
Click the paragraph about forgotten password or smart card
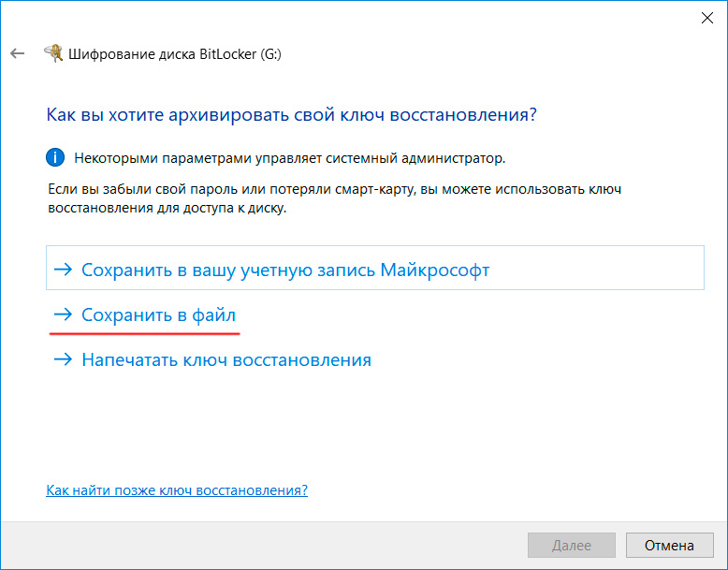(x=334, y=198)
